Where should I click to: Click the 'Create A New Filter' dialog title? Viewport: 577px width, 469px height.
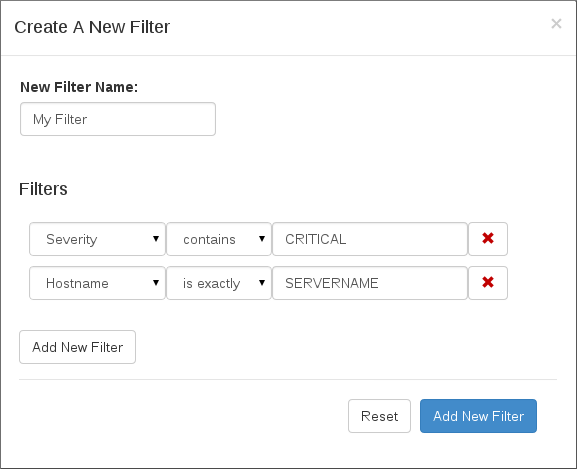92,27
